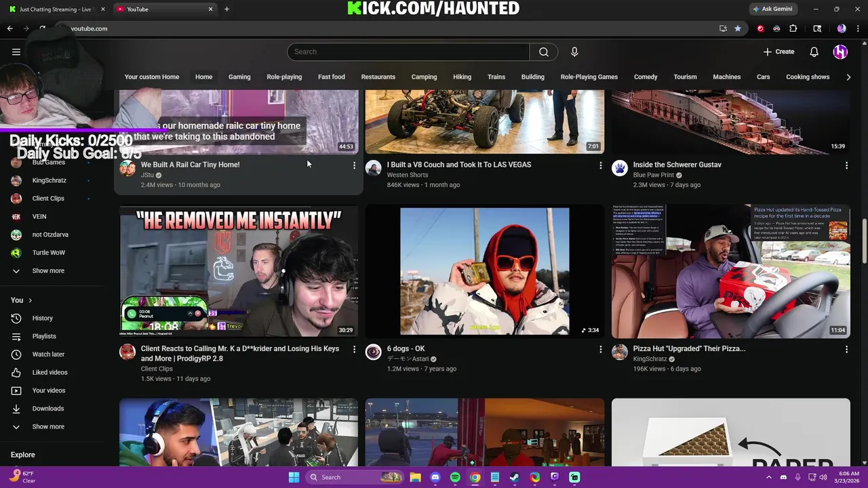868x488 pixels.
Task: Open the YouTube hamburger guide menu
Action: (16, 52)
